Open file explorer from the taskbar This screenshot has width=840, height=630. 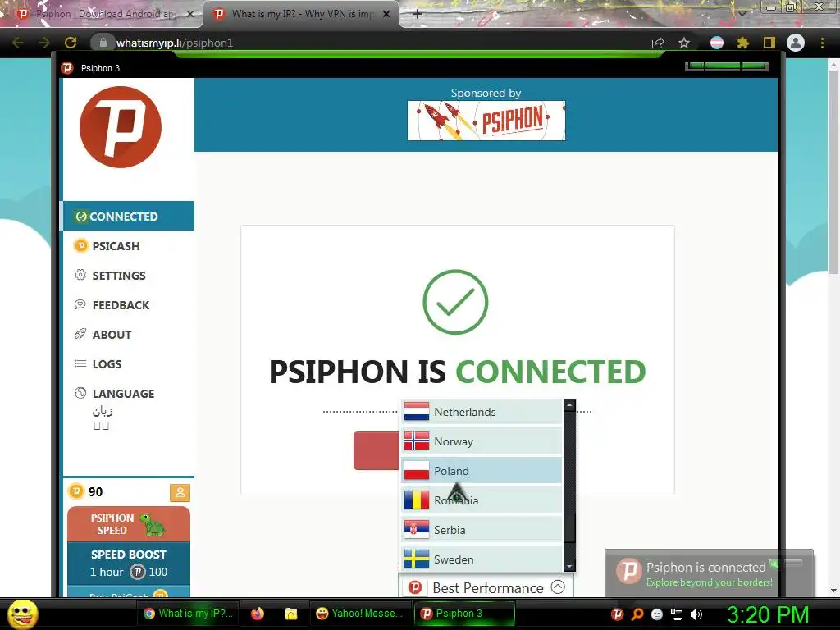click(291, 614)
